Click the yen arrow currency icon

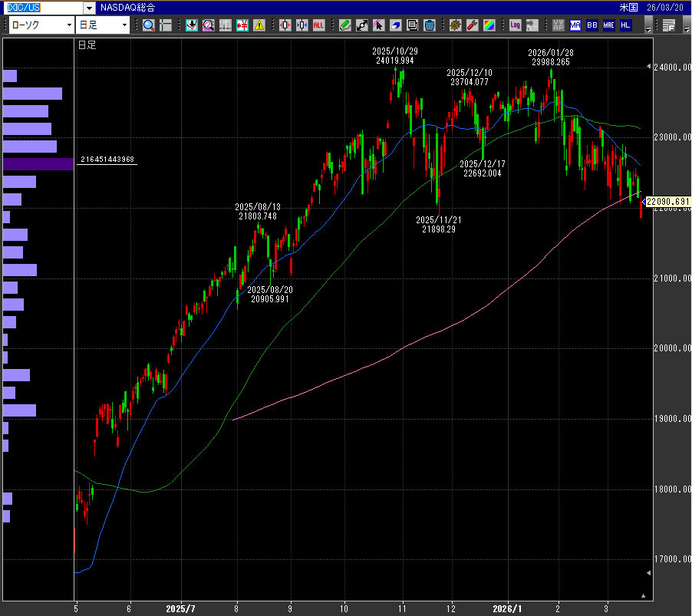click(x=242, y=25)
